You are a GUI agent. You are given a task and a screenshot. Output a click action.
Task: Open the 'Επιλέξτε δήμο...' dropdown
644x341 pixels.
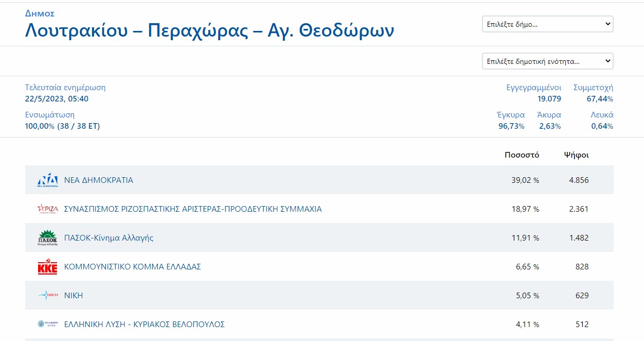(x=547, y=24)
